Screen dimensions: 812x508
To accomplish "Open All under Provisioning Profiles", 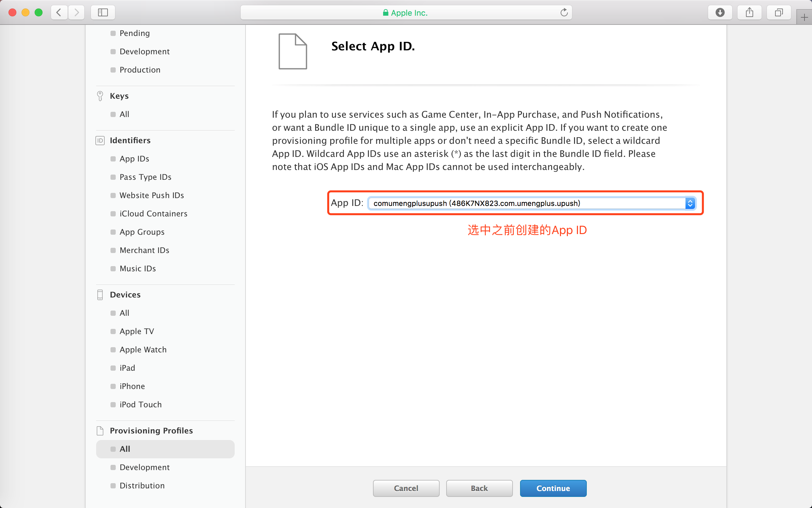I will point(165,449).
